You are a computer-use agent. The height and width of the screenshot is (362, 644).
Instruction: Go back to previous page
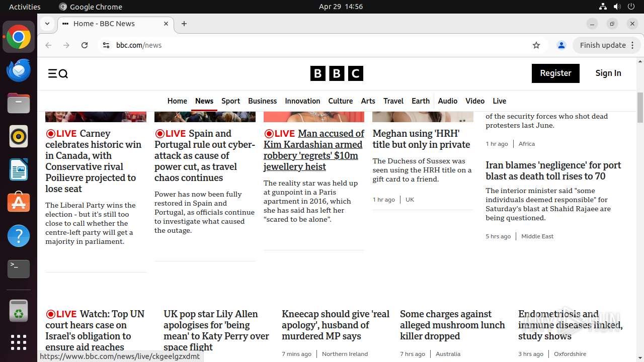(48, 45)
